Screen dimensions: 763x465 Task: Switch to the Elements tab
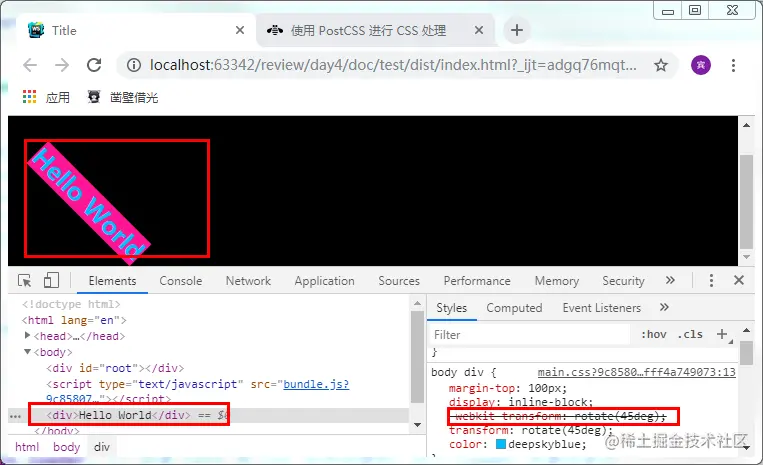(x=112, y=281)
